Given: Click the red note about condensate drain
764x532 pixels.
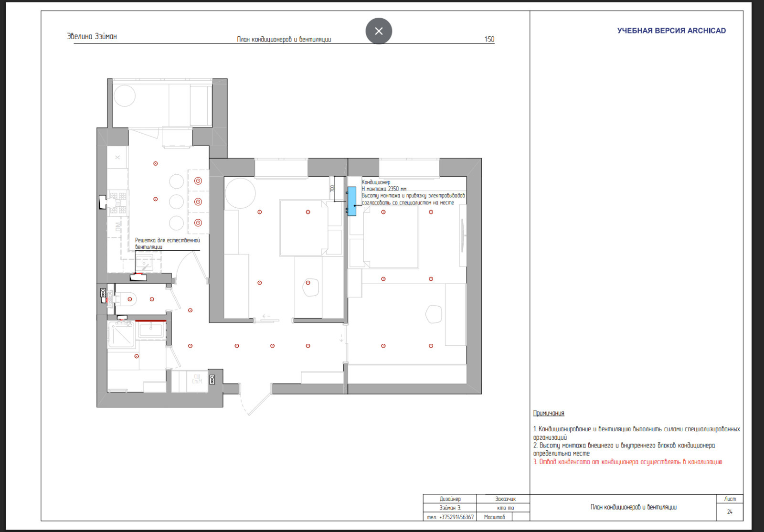Looking at the screenshot, I should coord(627,462).
